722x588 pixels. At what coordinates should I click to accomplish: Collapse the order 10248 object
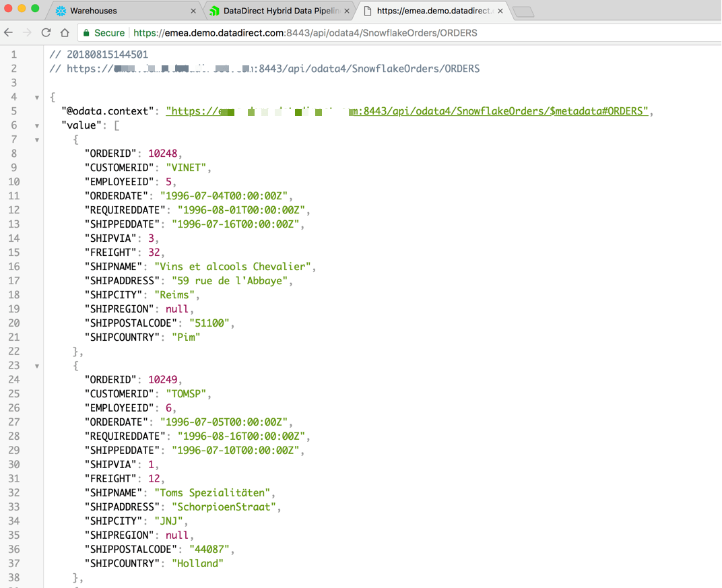pyautogui.click(x=37, y=140)
